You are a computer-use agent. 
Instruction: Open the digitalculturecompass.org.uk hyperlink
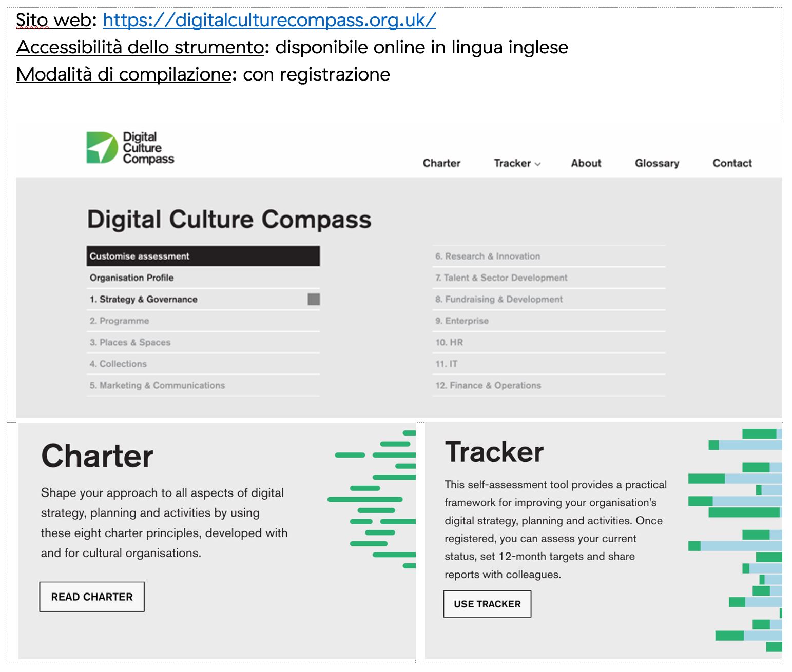pyautogui.click(x=269, y=20)
